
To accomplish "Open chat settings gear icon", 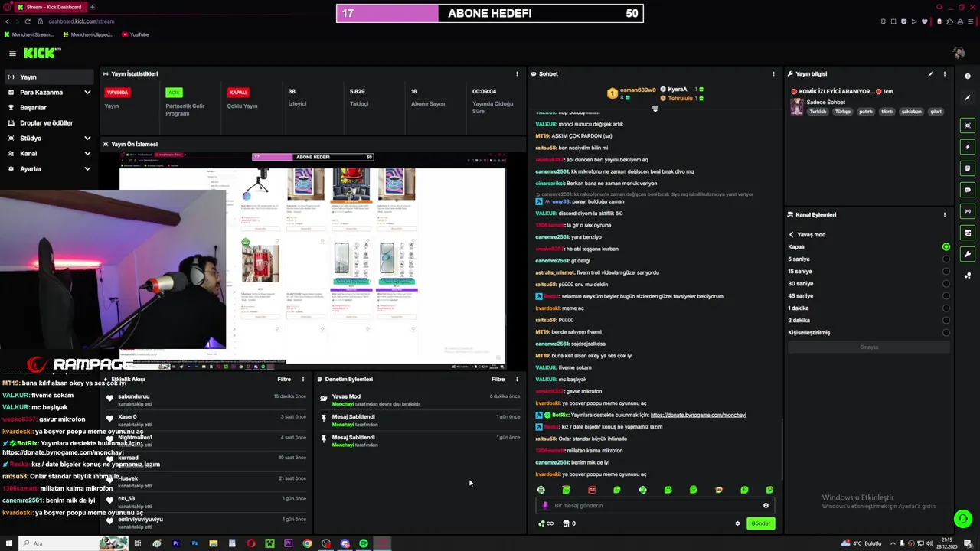I will (737, 523).
